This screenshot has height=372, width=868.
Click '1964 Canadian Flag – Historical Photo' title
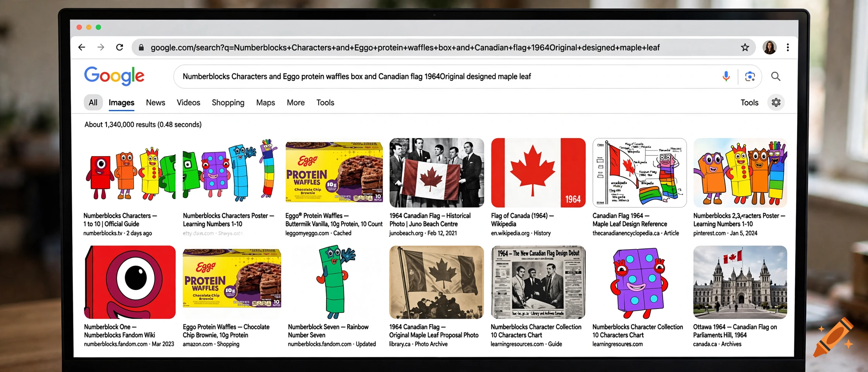430,220
